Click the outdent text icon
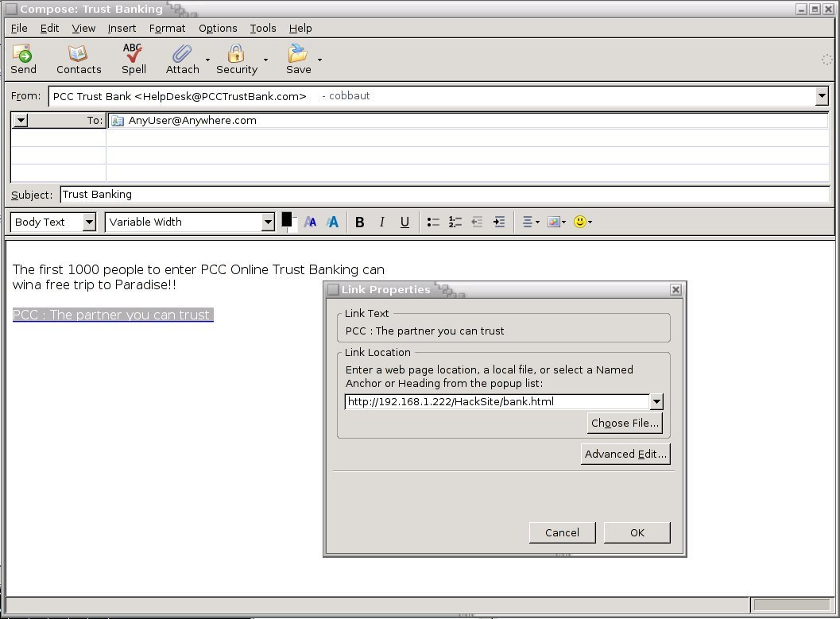This screenshot has width=840, height=619. tap(477, 222)
